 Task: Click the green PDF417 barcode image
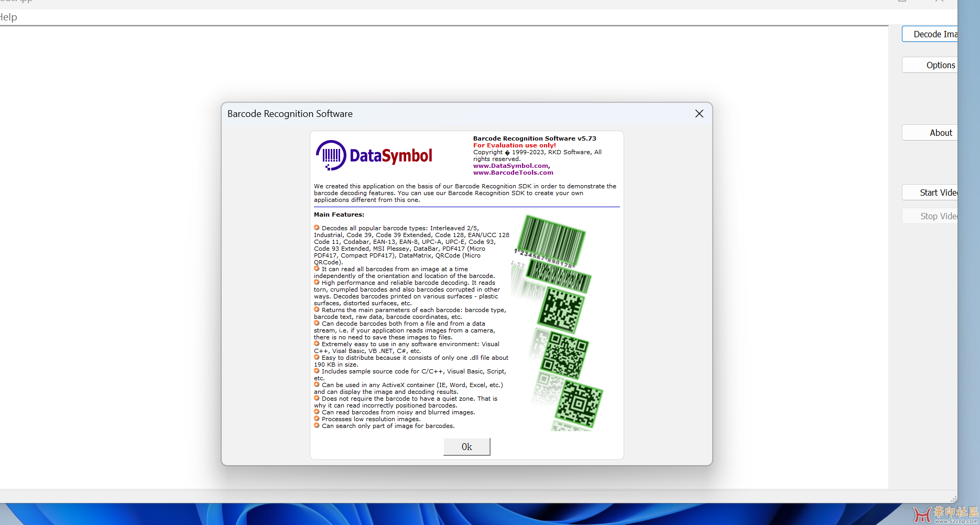pos(559,276)
